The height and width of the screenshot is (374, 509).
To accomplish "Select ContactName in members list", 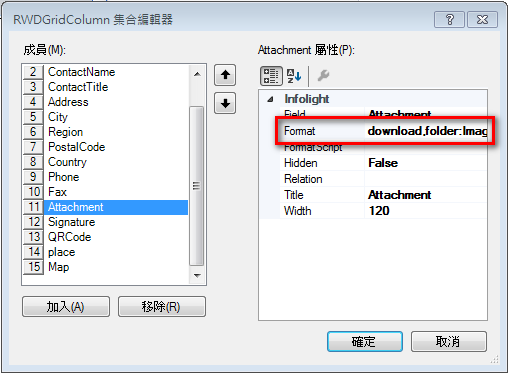I will point(105,72).
